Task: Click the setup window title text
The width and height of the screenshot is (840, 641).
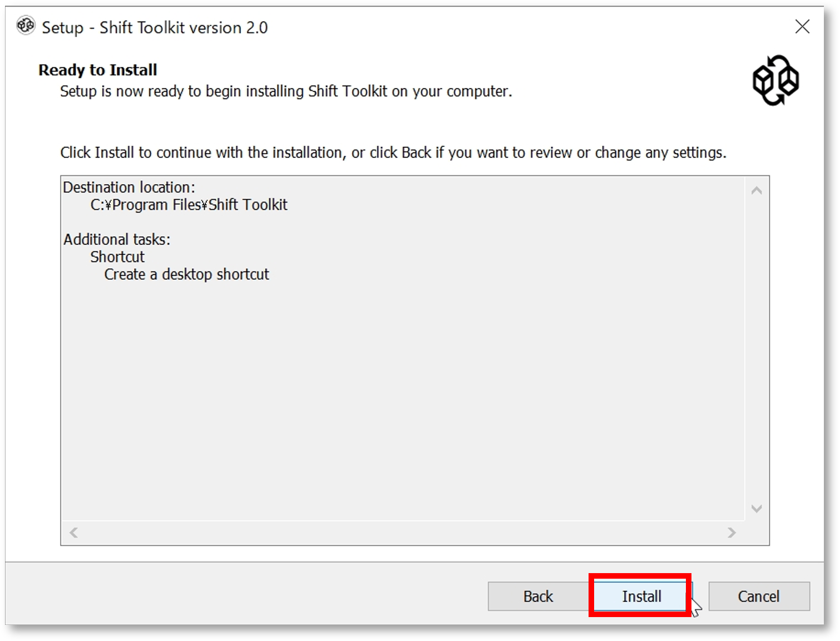Action: pyautogui.click(x=155, y=27)
